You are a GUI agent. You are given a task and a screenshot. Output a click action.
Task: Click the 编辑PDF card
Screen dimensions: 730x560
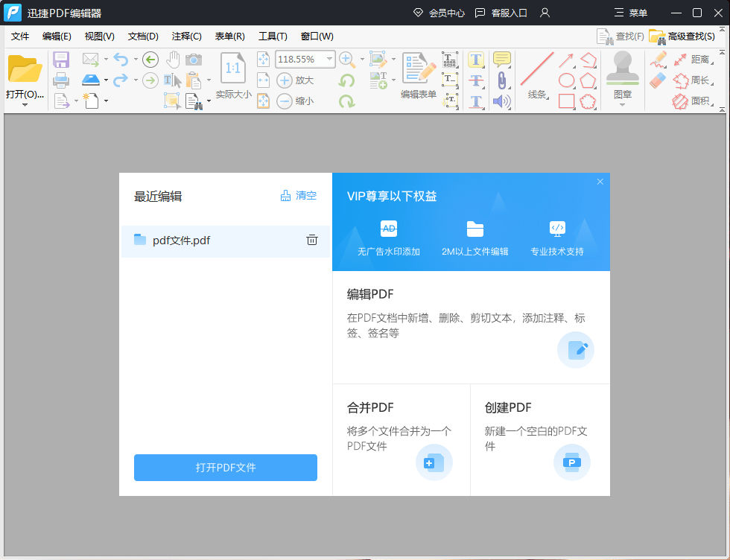[471, 327]
